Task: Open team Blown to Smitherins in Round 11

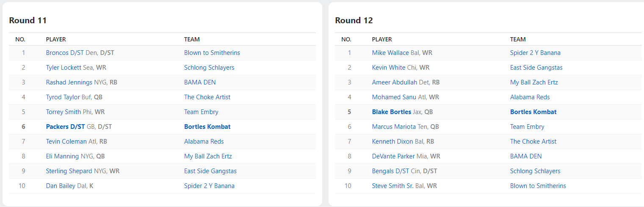Action: (x=212, y=53)
